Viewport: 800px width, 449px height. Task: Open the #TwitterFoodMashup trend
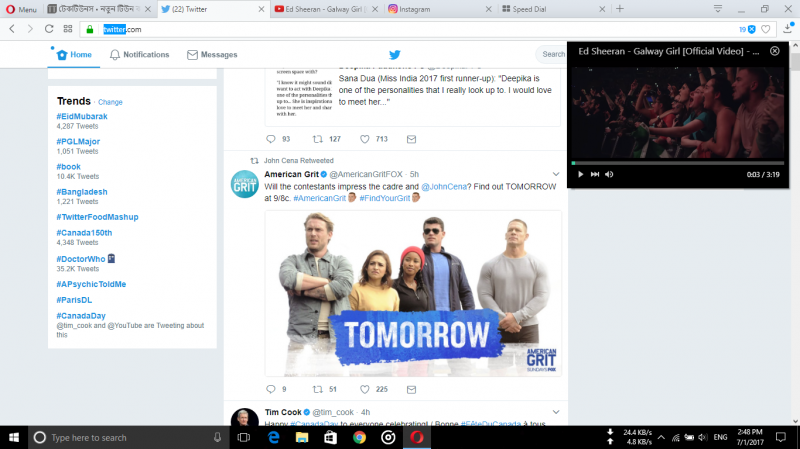[97, 217]
